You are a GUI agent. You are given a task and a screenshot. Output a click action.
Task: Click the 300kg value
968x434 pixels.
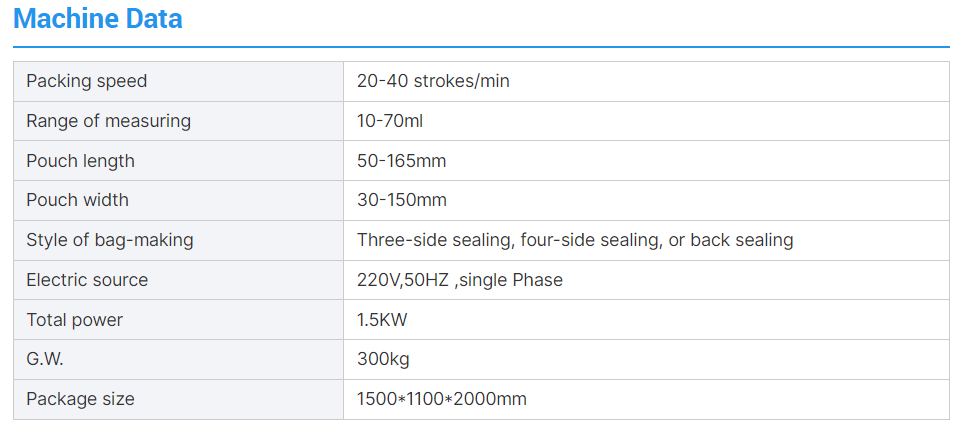tap(383, 359)
